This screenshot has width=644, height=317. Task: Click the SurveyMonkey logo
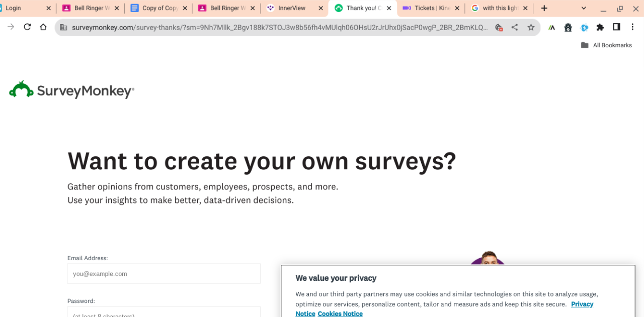point(71,90)
